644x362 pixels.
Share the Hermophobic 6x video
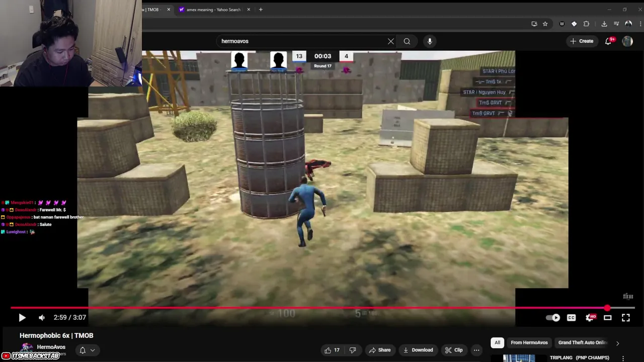(x=380, y=350)
